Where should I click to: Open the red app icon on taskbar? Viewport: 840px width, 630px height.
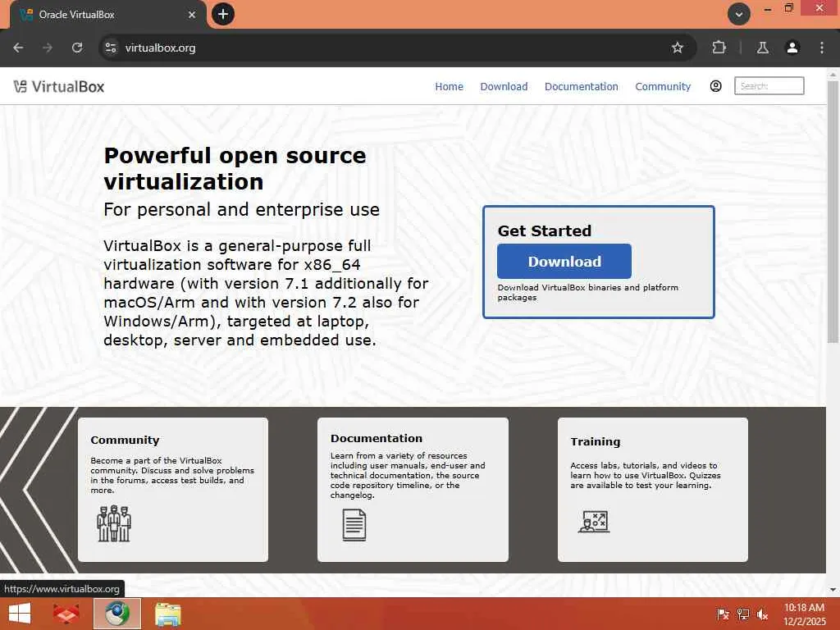[x=66, y=614]
